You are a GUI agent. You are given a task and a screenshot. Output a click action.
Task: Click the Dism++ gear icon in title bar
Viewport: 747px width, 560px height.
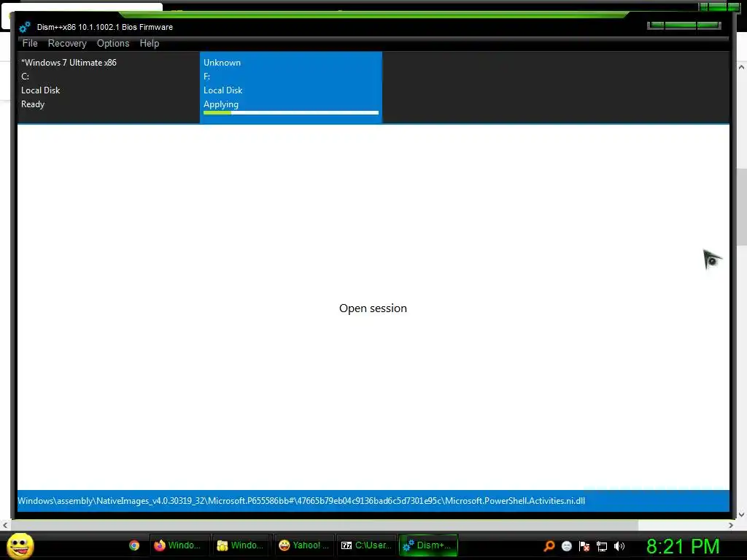click(25, 27)
